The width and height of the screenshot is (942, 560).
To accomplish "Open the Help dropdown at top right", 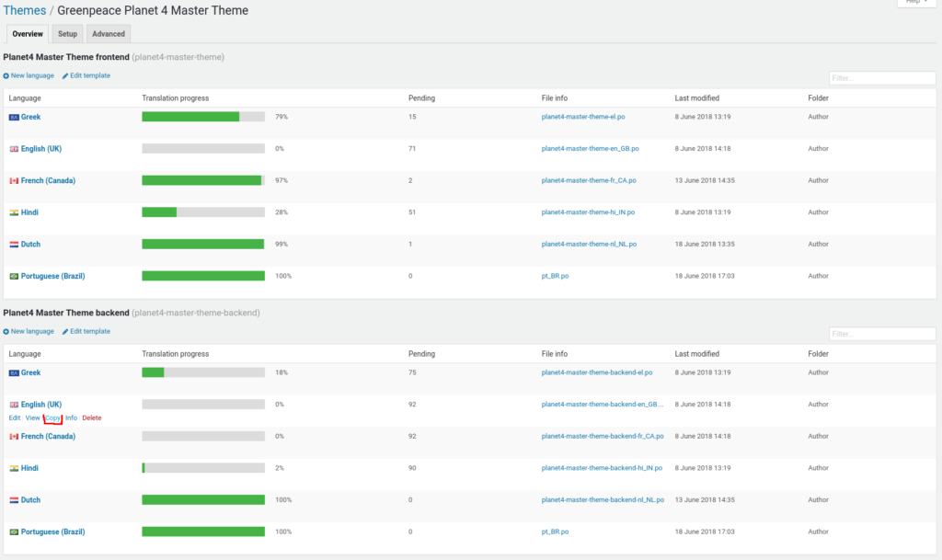I will coord(916,3).
